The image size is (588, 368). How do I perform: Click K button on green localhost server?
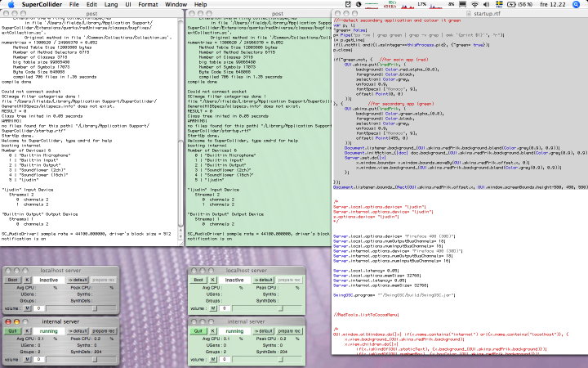(212, 280)
